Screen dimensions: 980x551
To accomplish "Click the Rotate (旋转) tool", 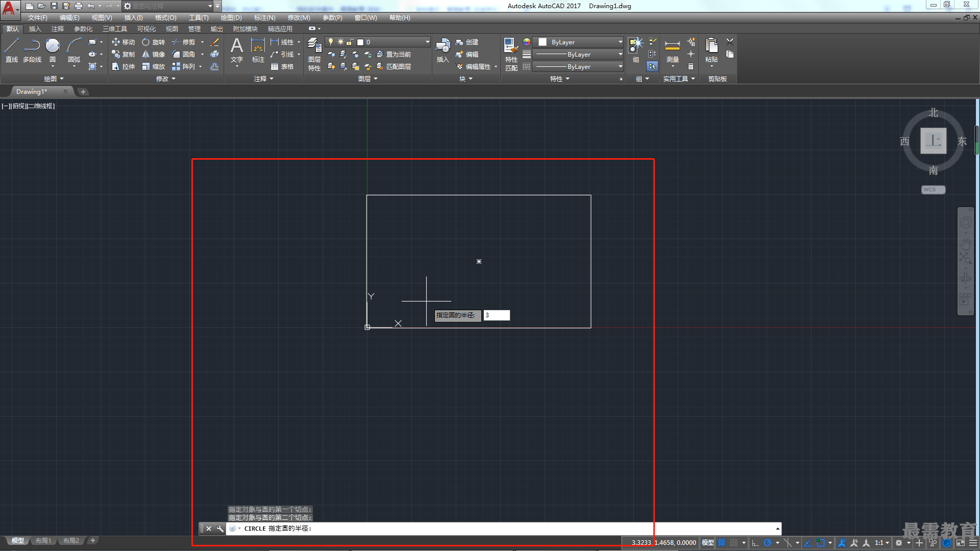I will [x=154, y=42].
